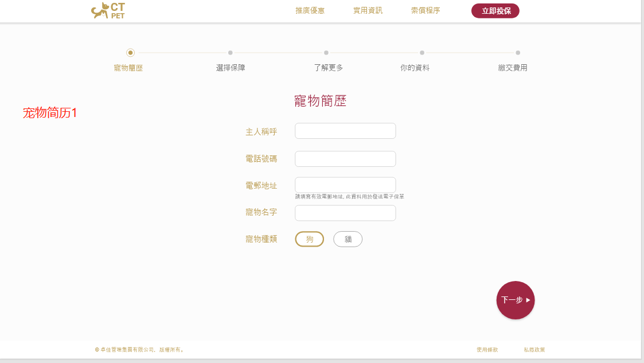Select the 你的資料 step dot
644x363 pixels.
tap(422, 53)
